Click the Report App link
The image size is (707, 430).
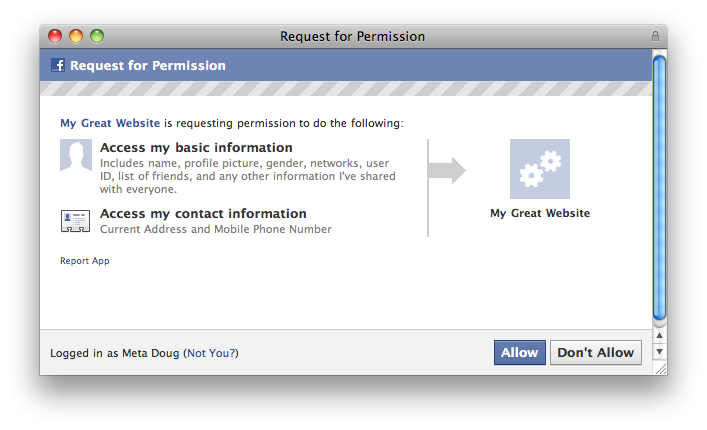point(85,261)
